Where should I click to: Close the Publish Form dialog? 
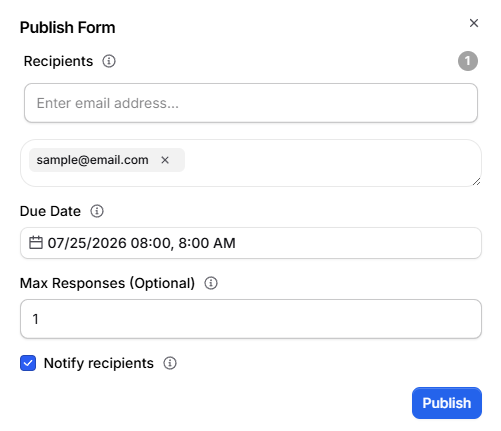tap(474, 23)
